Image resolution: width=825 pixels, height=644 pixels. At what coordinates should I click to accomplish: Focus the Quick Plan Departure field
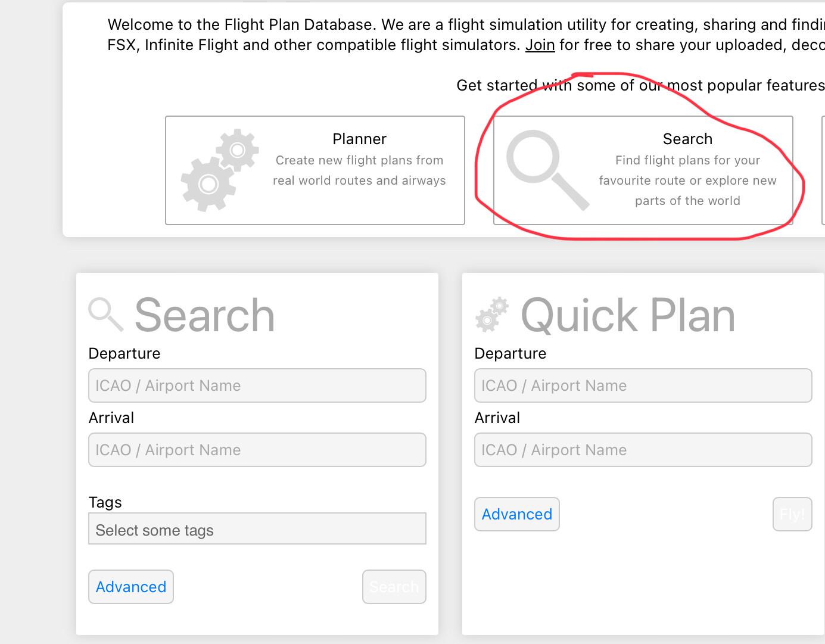click(643, 385)
